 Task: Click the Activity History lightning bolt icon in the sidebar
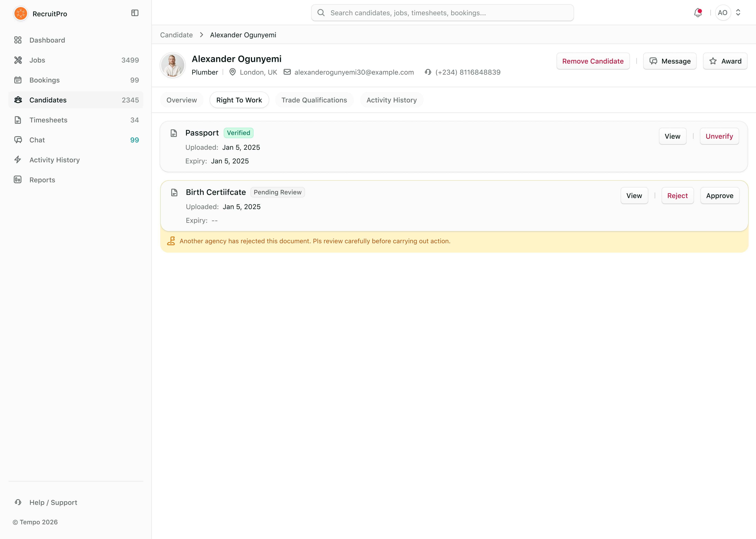18,160
